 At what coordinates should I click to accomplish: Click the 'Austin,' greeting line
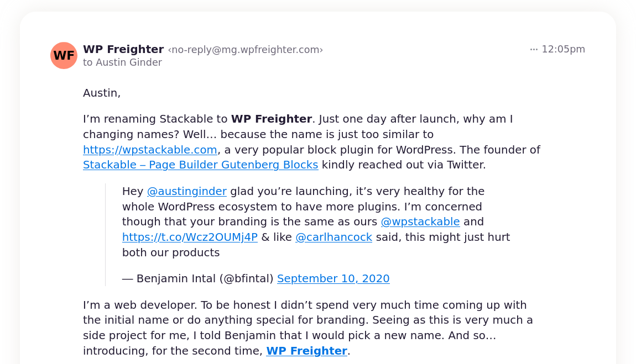point(102,93)
